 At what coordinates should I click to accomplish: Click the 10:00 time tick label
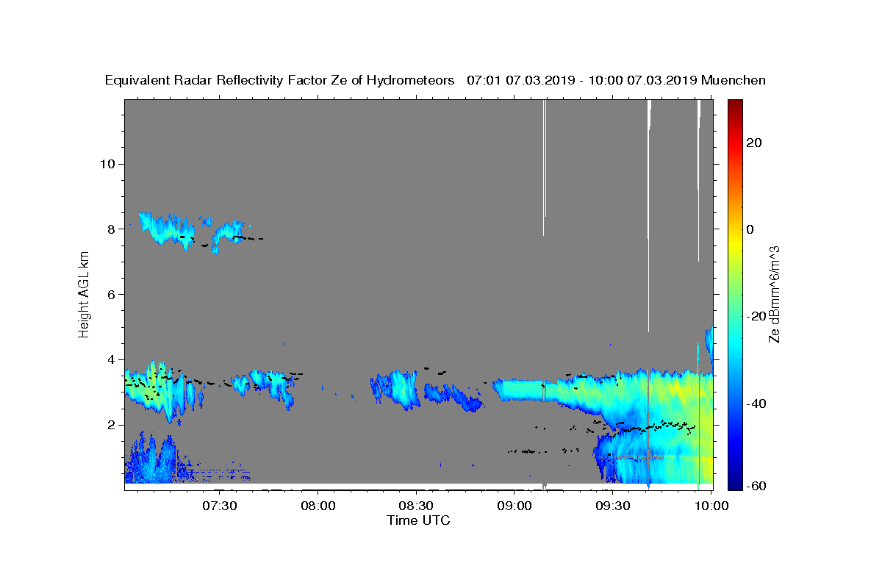click(712, 506)
